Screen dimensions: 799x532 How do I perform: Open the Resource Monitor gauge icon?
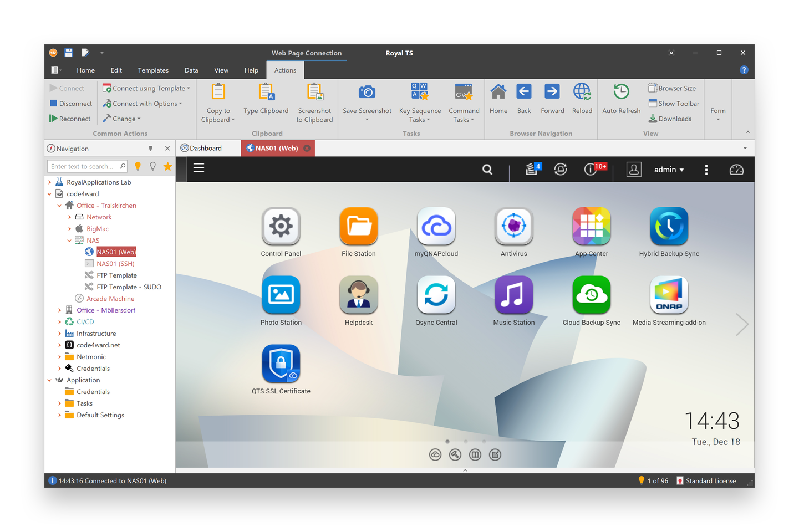point(736,170)
